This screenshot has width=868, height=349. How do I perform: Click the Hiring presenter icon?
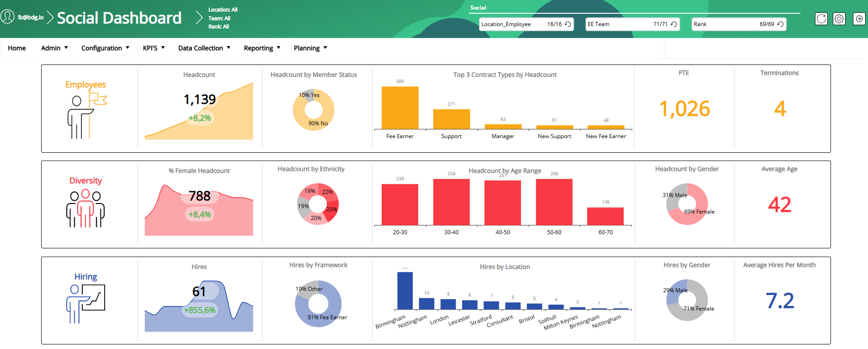point(85,303)
